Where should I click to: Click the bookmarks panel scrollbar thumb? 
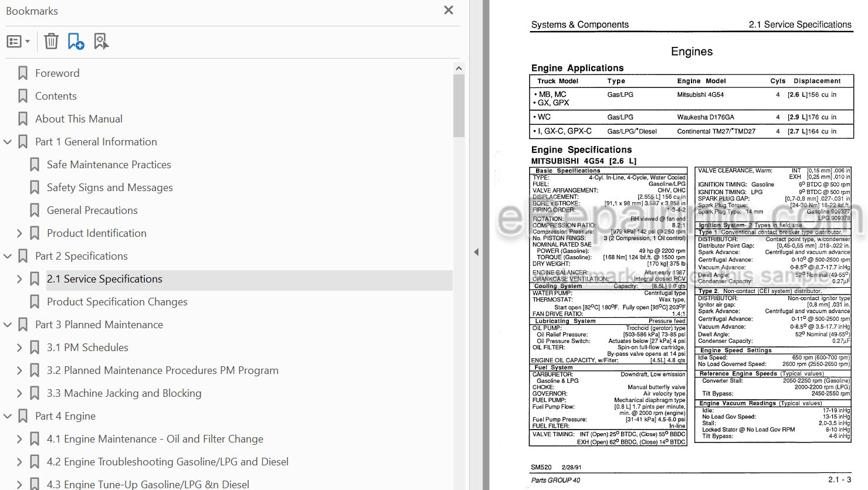[459, 106]
